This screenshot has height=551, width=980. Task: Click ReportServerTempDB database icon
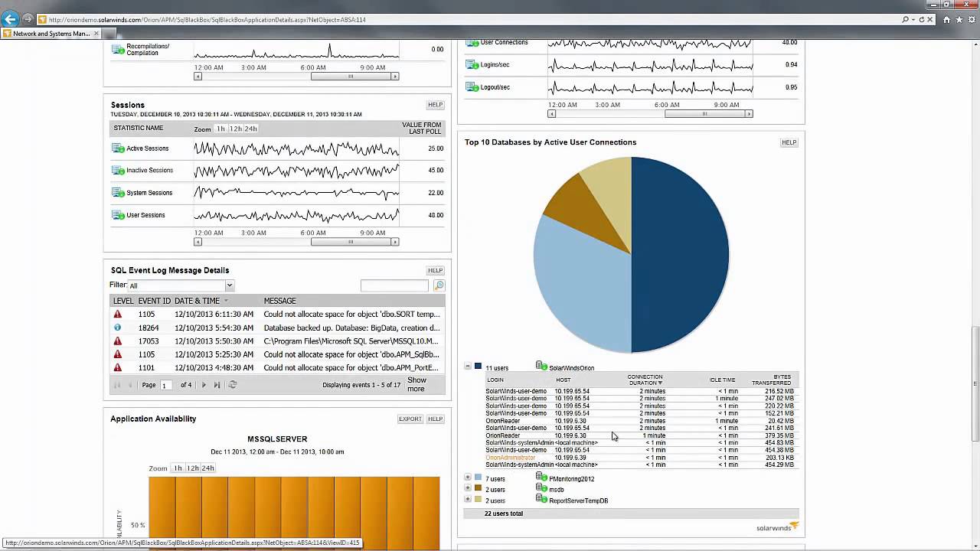point(541,499)
